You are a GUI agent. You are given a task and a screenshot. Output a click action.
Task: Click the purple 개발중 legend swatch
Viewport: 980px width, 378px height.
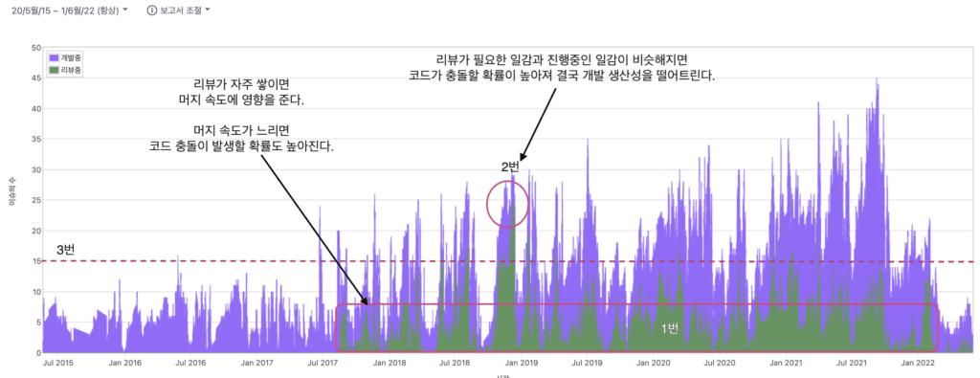54,58
